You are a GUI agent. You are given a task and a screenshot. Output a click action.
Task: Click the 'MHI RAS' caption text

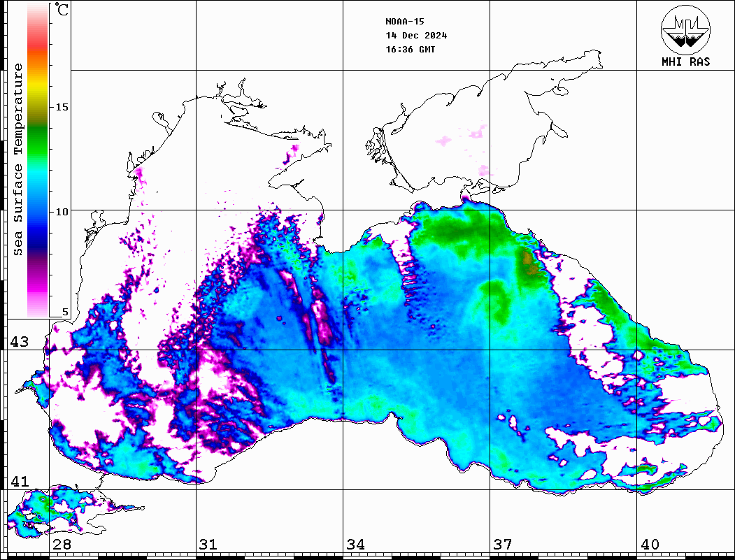tap(685, 62)
